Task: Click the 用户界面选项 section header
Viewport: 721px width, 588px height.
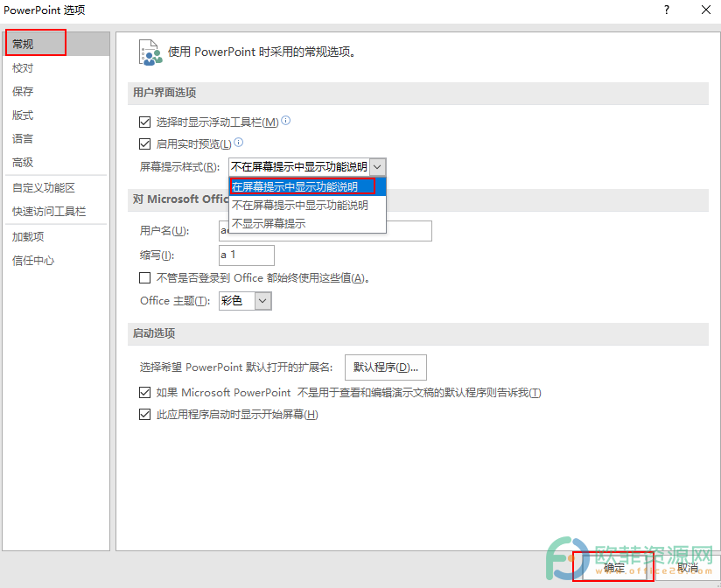Action: click(x=417, y=93)
